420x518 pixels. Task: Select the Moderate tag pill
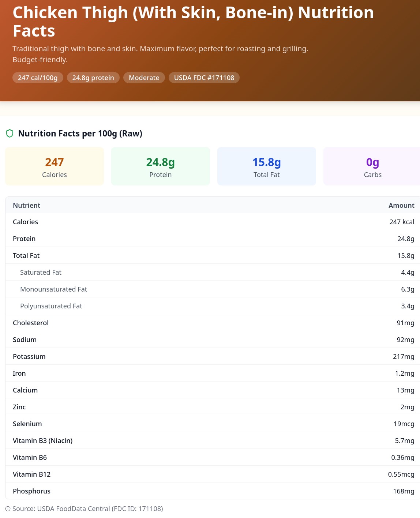coord(144,78)
